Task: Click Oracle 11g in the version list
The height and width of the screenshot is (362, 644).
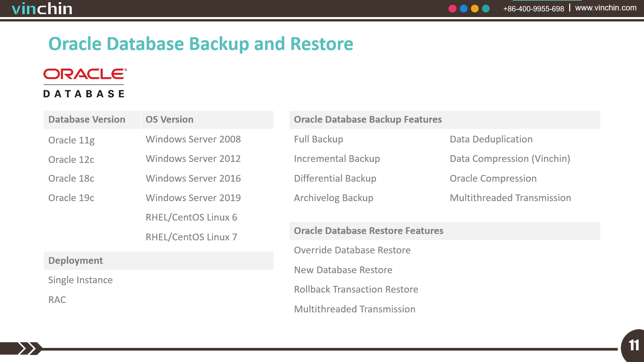Action: click(71, 140)
